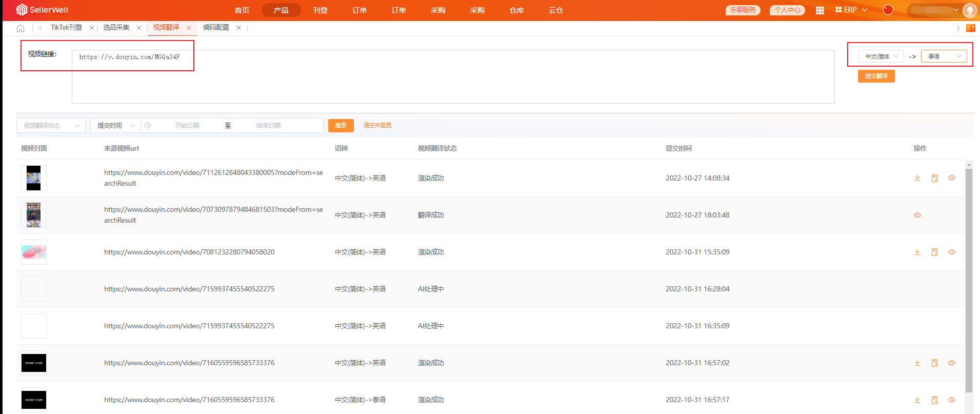
Task: Close the TikTok刊登 tab
Action: pos(91,28)
